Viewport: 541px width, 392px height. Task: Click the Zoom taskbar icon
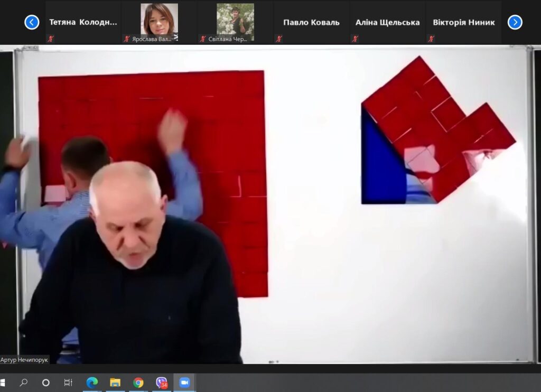184,382
